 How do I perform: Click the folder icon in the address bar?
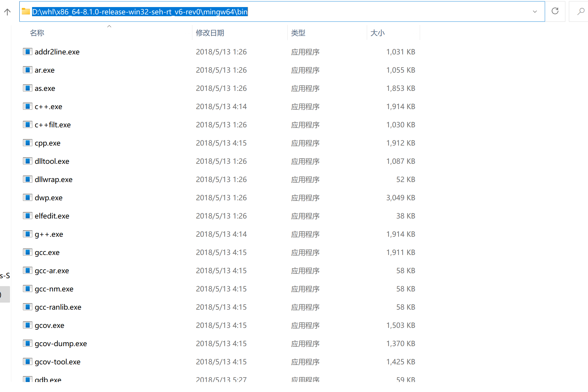[26, 11]
